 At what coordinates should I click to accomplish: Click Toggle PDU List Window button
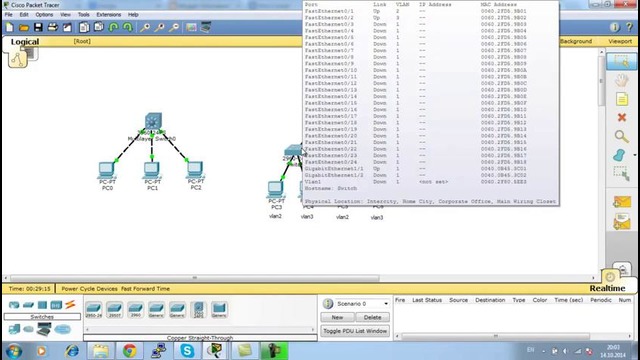[355, 331]
